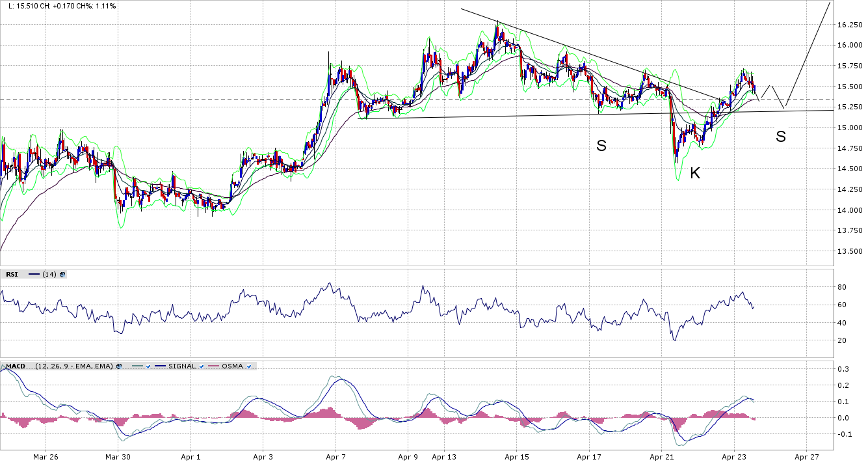Screen dimensions: 868x466
Task: Toggle the SIGNAL line checkbox
Action: pos(202,366)
